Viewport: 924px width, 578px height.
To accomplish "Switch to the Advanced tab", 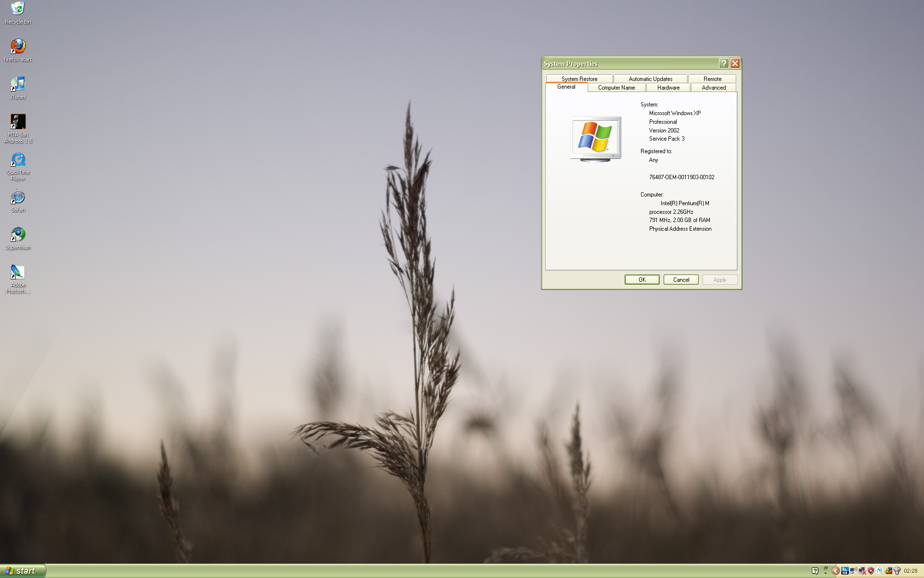I will point(713,88).
